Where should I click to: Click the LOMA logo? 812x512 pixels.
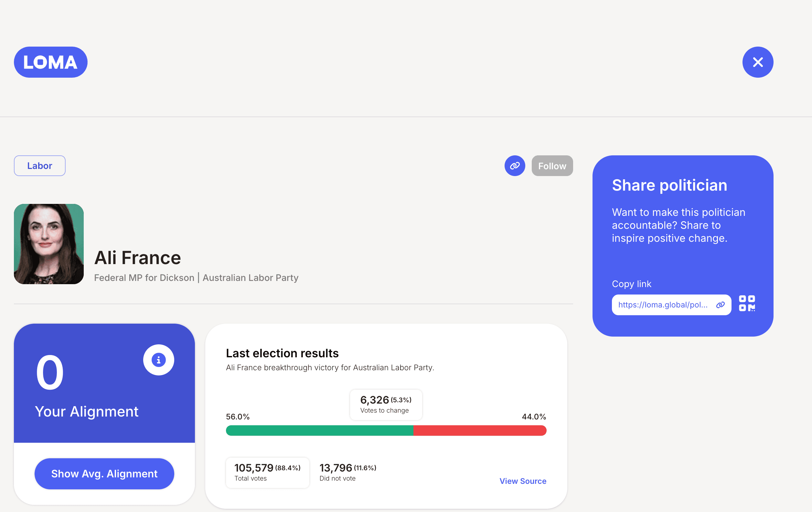click(x=50, y=62)
